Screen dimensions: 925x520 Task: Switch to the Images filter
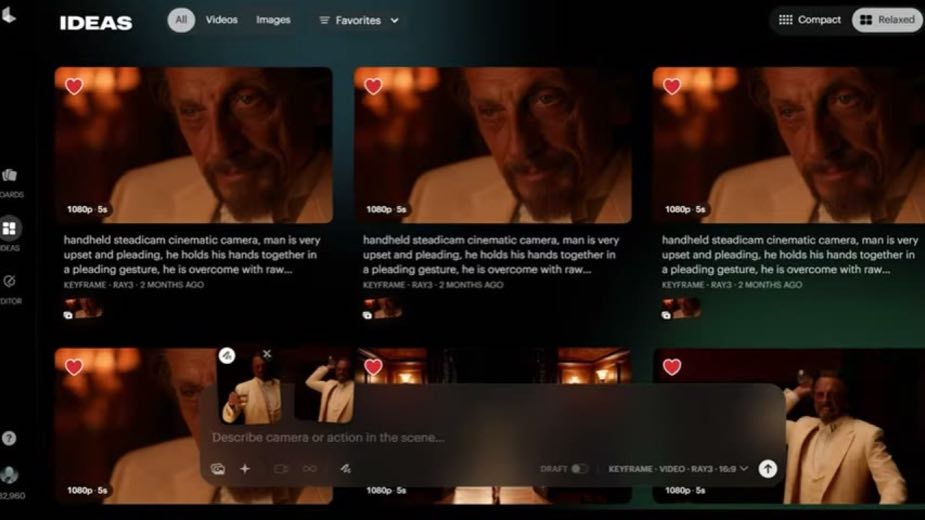point(273,20)
